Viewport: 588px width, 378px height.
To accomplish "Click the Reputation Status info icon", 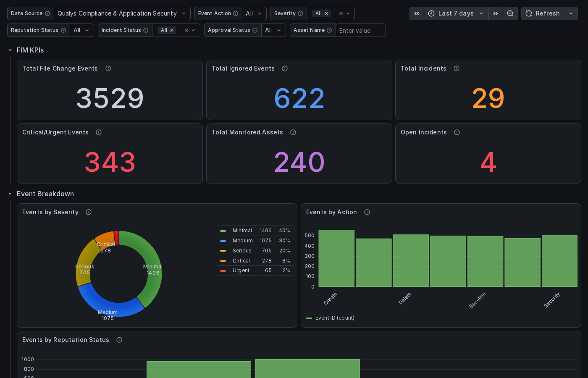I will point(63,30).
